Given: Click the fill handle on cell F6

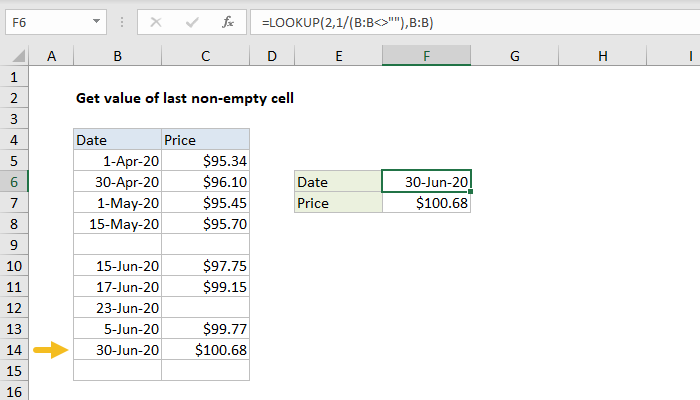Looking at the screenshot, I should click(471, 192).
